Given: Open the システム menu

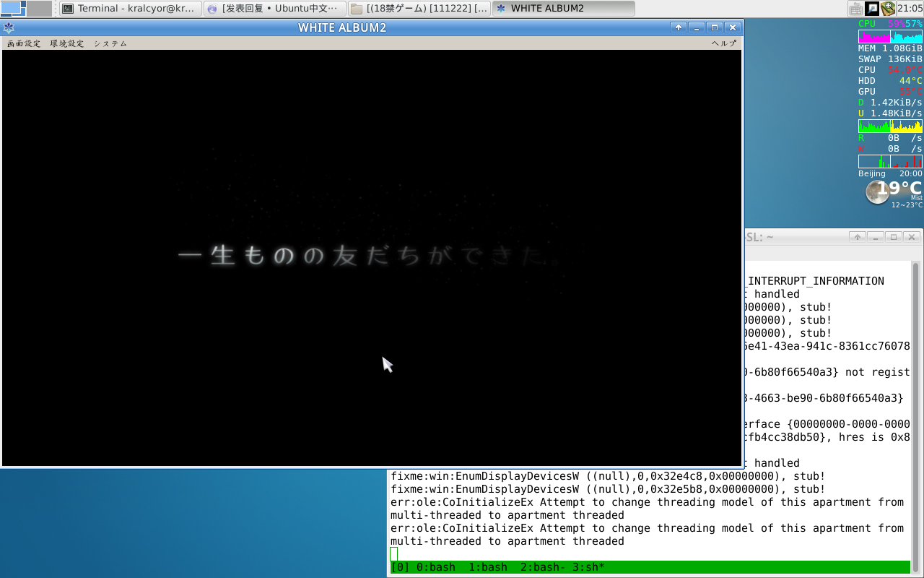Looking at the screenshot, I should click(x=110, y=43).
